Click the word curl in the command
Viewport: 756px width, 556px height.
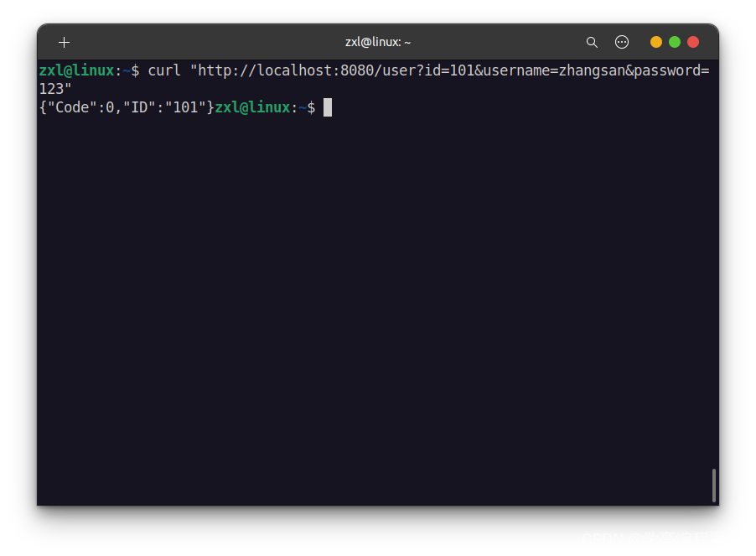[164, 71]
